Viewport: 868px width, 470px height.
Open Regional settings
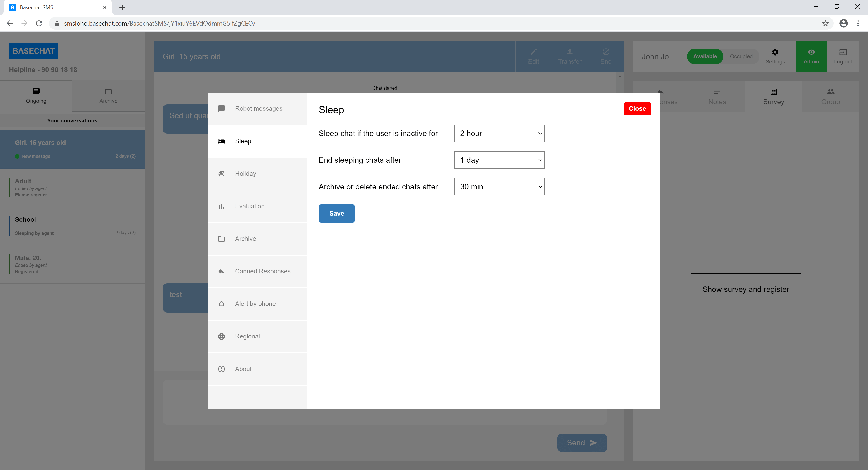(x=258, y=337)
